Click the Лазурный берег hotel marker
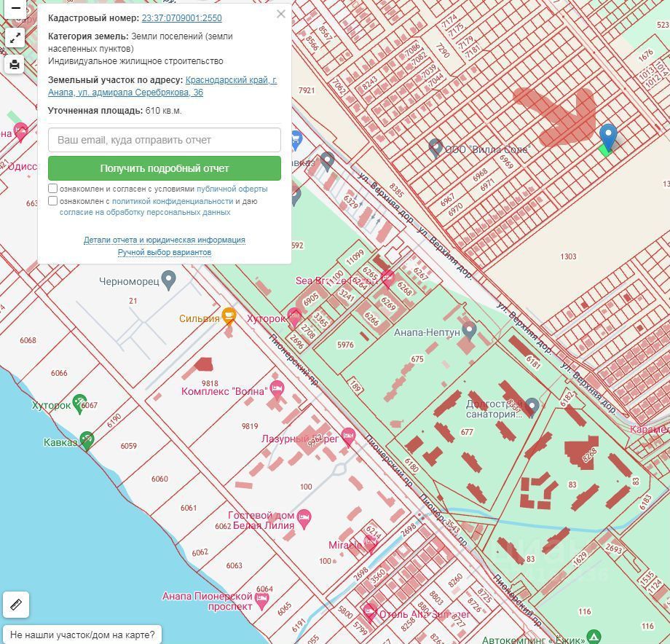Viewport: 670px width, 644px height. pyautogui.click(x=349, y=437)
